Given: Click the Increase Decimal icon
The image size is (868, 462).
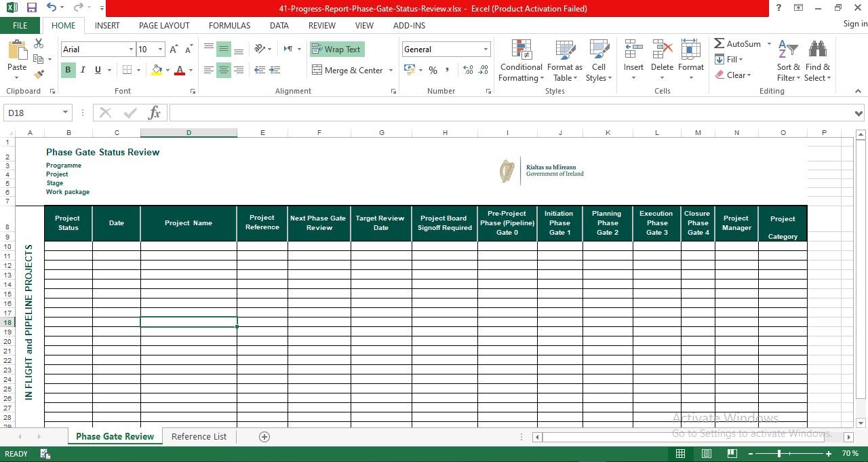Looking at the screenshot, I should point(467,70).
